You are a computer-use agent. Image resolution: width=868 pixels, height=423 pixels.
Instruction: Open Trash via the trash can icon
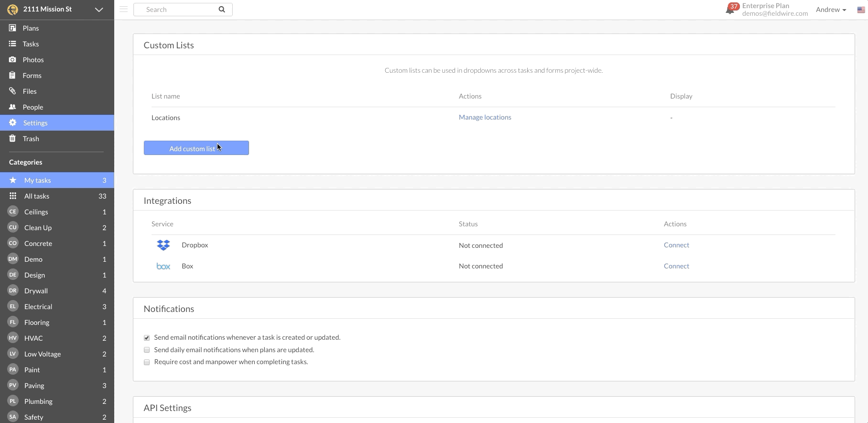coord(12,139)
